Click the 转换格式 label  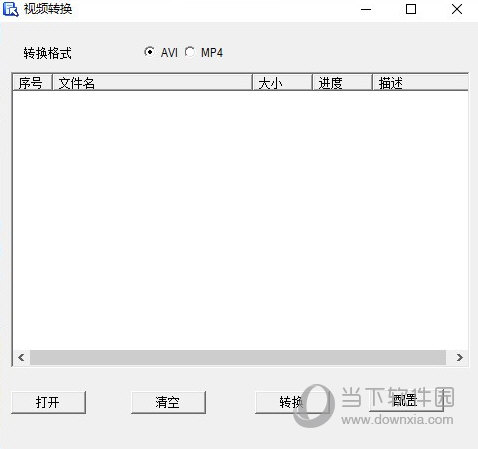click(x=47, y=53)
